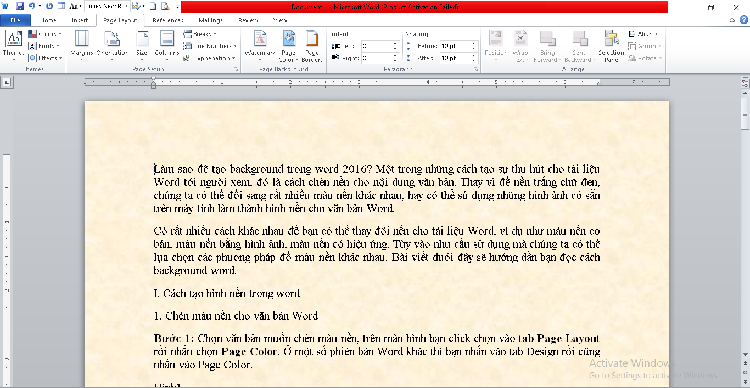Minimize the ribbon with the caret icon
This screenshot has width=750, height=388.
coord(733,20)
